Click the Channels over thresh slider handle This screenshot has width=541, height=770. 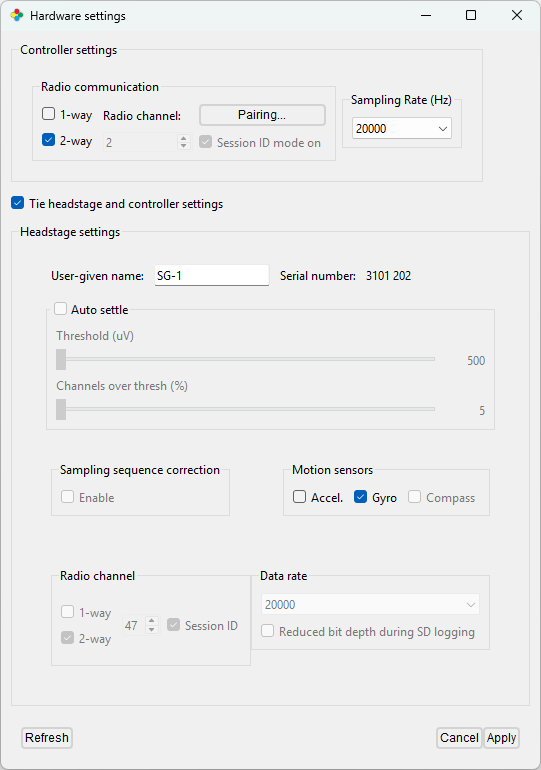click(x=61, y=409)
